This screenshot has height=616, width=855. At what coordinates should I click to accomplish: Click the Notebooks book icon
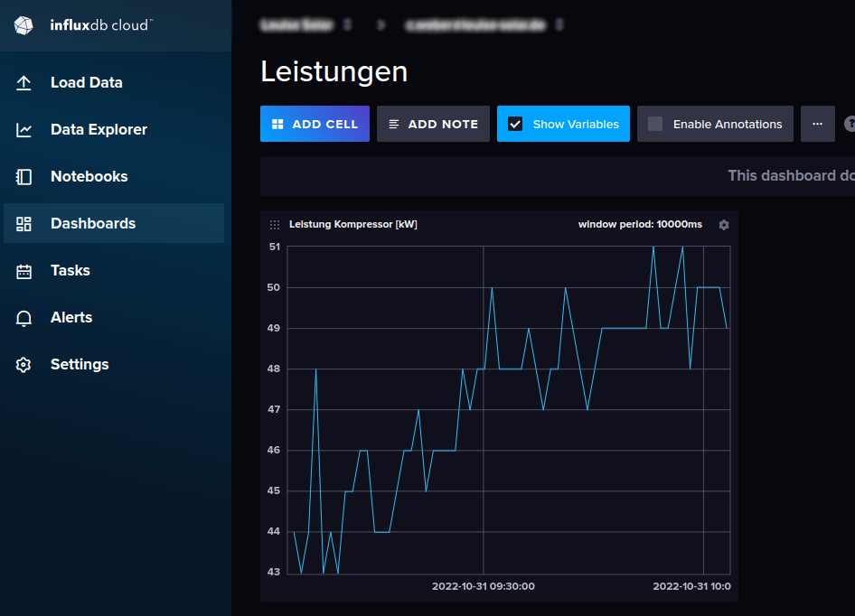(x=23, y=177)
